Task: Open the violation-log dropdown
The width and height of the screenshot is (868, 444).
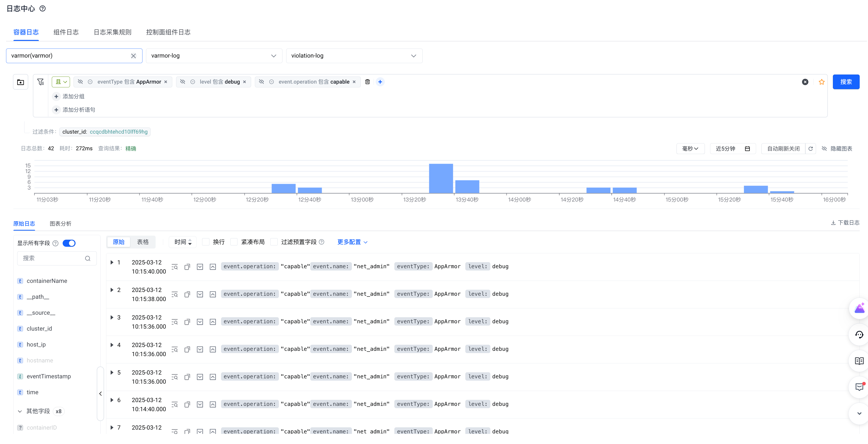Action: pyautogui.click(x=354, y=56)
